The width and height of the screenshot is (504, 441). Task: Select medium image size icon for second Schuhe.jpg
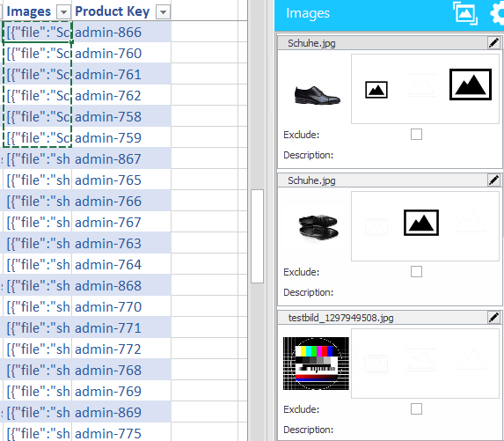[421, 223]
